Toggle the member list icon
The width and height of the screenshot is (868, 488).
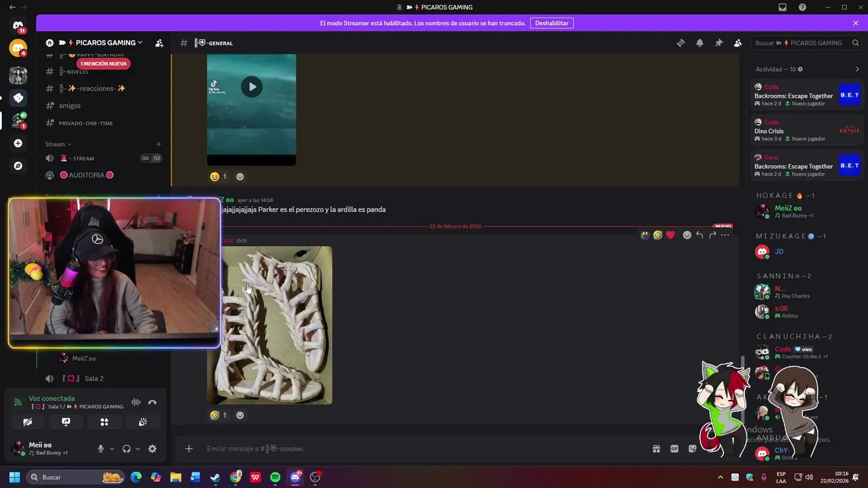(x=738, y=43)
